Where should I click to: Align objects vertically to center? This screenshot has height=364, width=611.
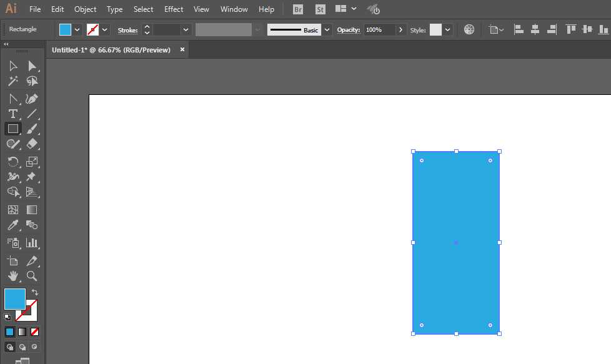587,29
